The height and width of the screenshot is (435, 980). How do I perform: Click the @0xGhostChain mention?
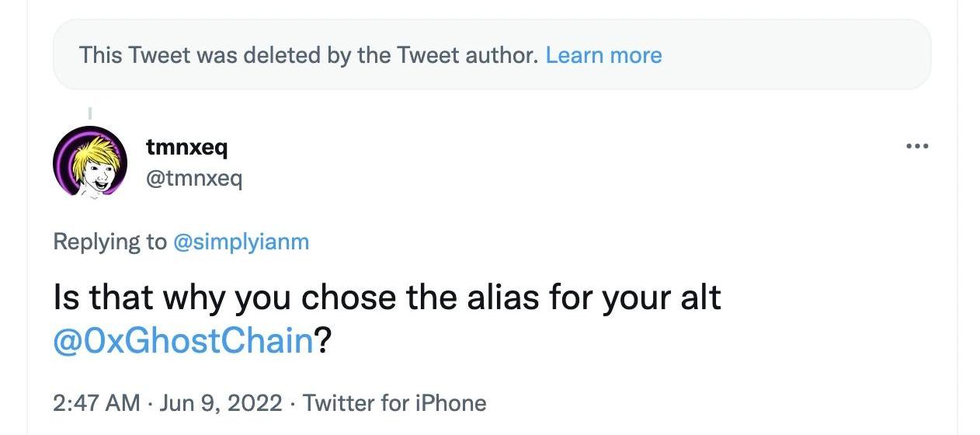182,341
